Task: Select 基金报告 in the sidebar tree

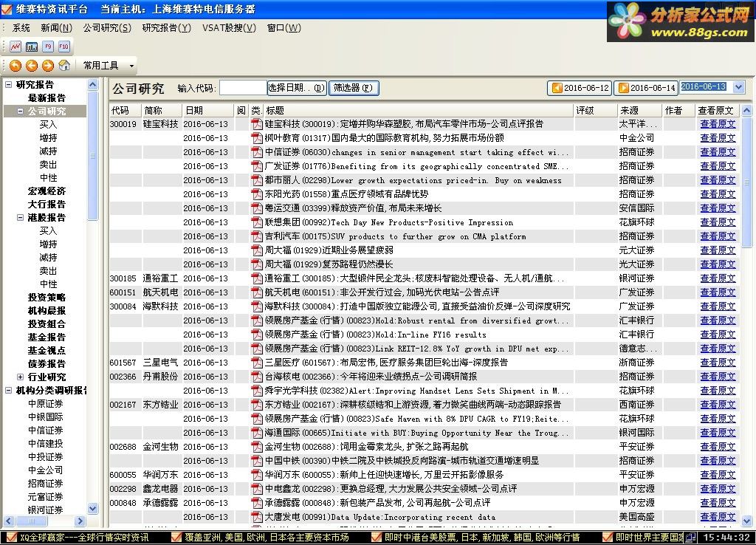Action: pyautogui.click(x=47, y=337)
